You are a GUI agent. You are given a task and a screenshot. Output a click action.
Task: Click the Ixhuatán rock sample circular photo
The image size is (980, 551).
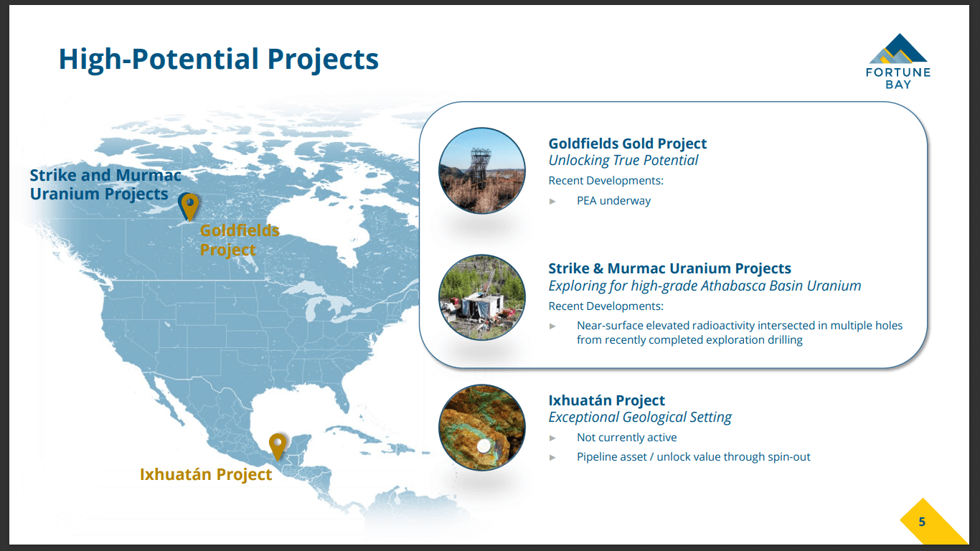(x=482, y=428)
